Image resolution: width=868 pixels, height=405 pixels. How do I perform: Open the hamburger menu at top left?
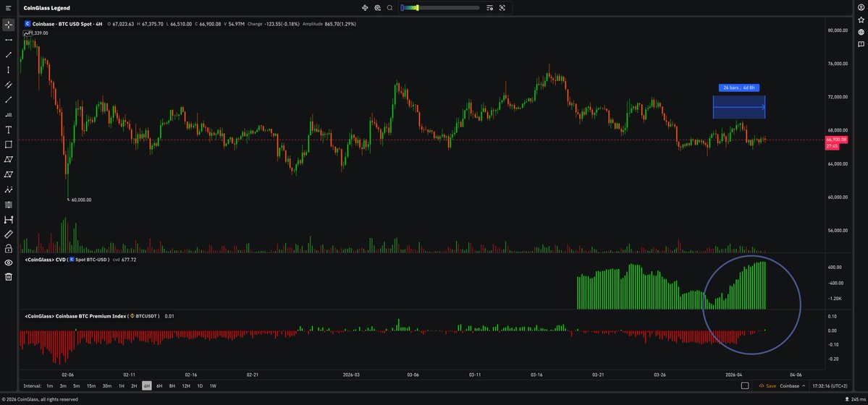coord(8,8)
